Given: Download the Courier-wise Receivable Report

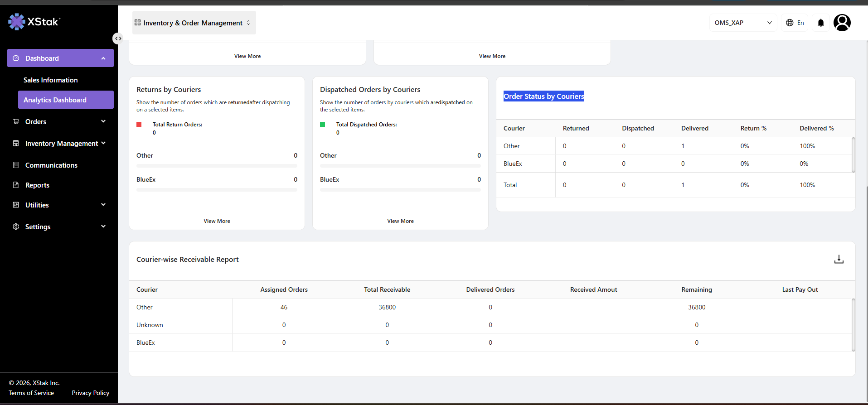Looking at the screenshot, I should pos(839,259).
